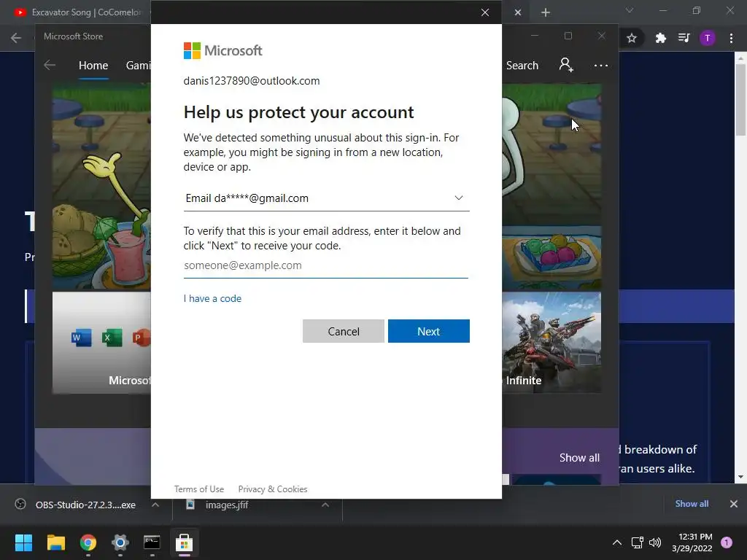
Task: Click the Chrome page vertical scrollbar
Action: [740, 100]
